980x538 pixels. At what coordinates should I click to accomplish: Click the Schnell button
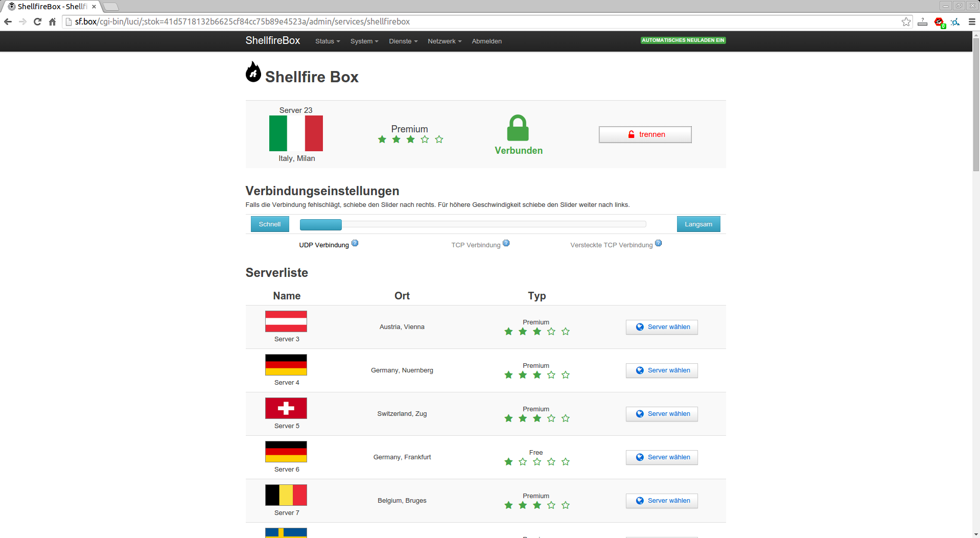coord(270,224)
